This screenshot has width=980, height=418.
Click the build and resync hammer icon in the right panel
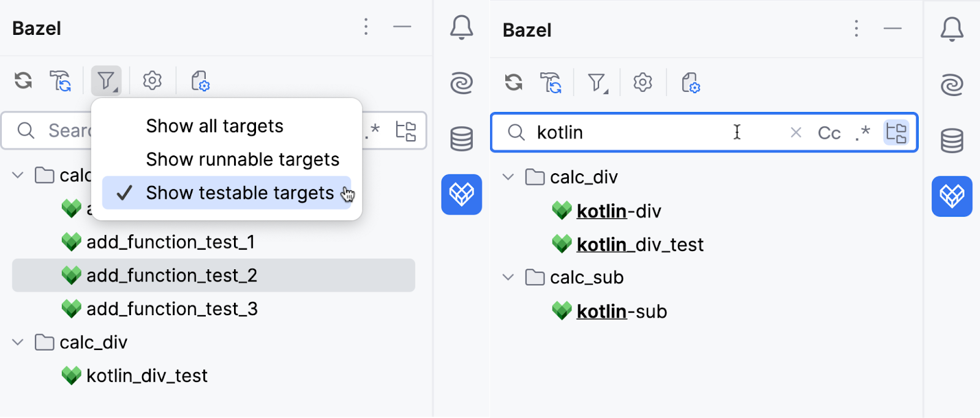(x=551, y=82)
